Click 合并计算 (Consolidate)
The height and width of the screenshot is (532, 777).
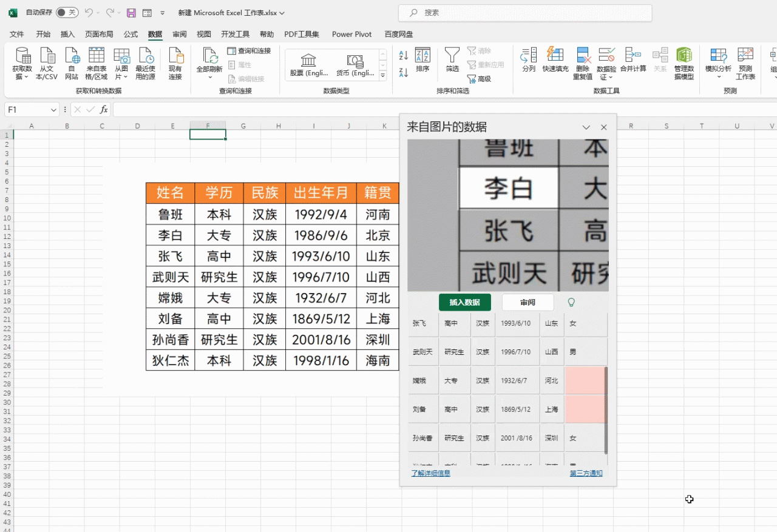tap(633, 61)
